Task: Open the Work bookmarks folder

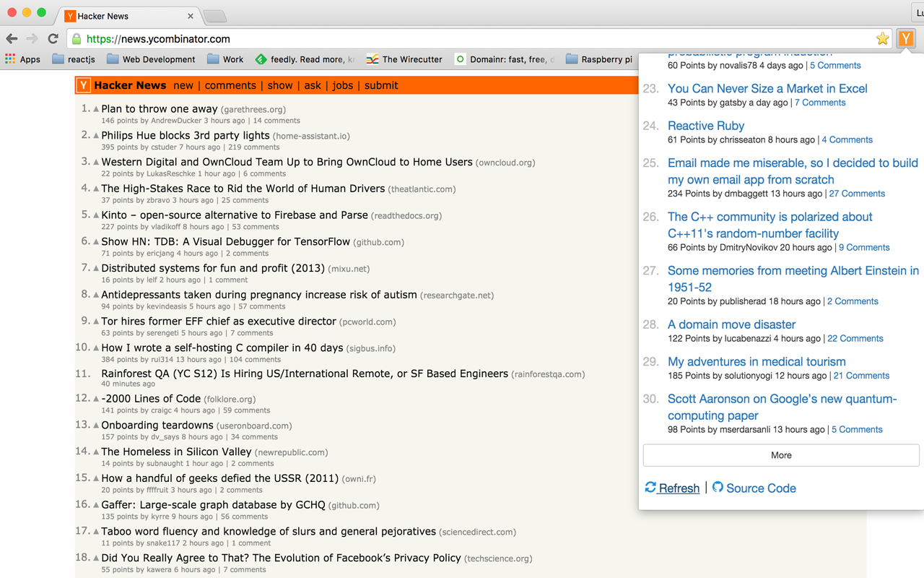Action: (x=225, y=59)
